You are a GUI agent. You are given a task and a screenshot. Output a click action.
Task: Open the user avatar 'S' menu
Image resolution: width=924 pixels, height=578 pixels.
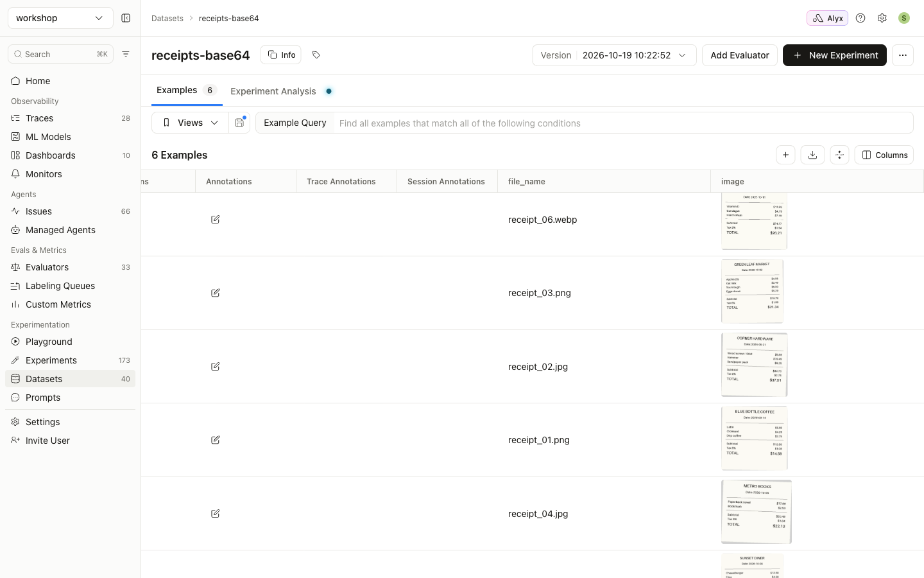point(904,18)
